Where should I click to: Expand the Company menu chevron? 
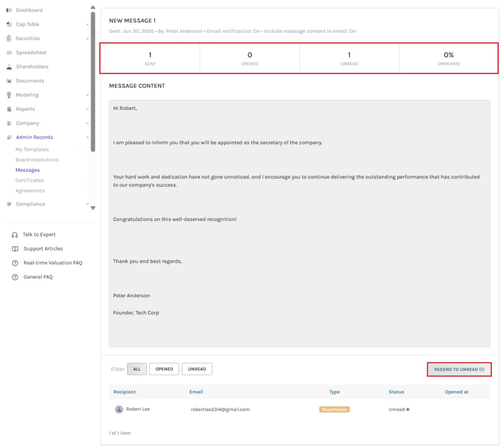point(87,123)
